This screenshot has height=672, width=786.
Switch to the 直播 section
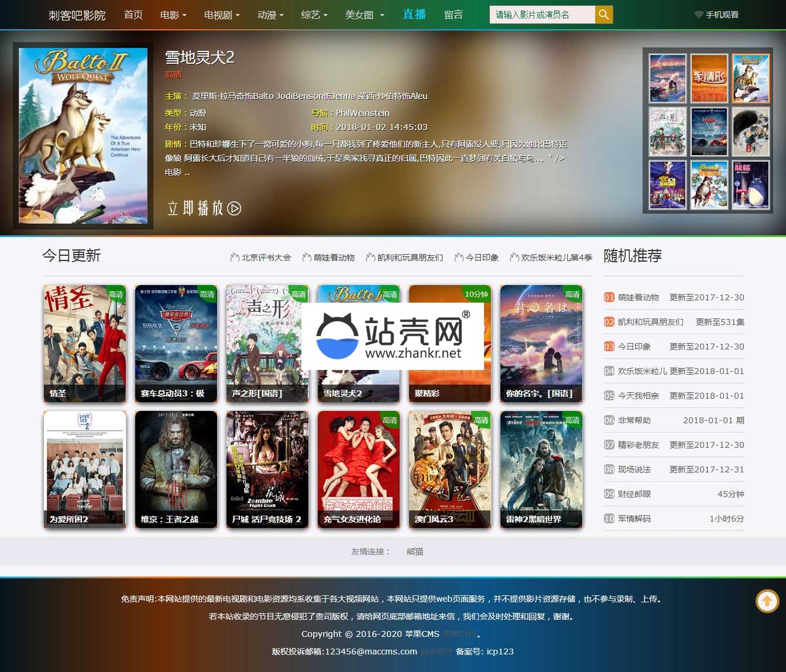coord(414,14)
